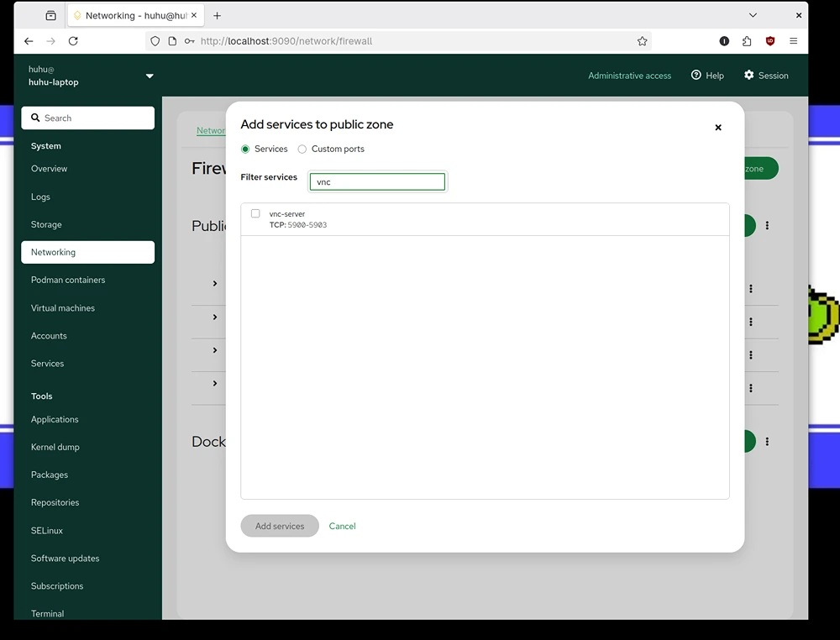The width and height of the screenshot is (840, 640).
Task: Open the uBlock Origin shield extension icon
Action: [x=769, y=41]
